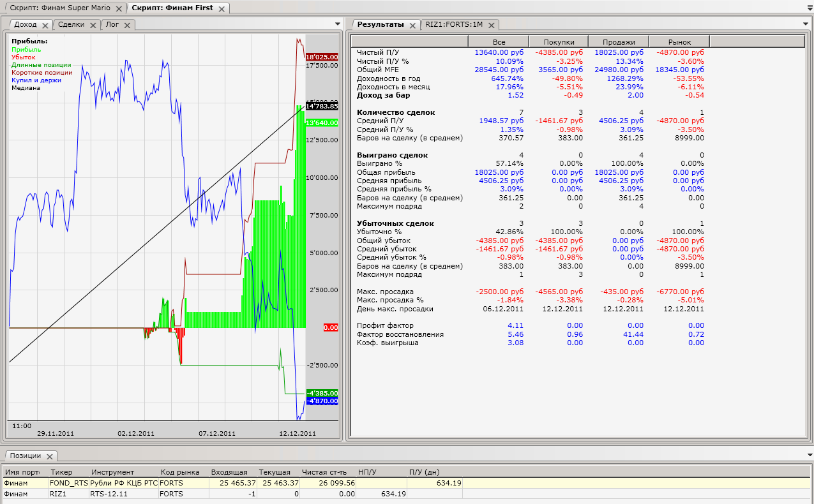The height and width of the screenshot is (504, 814).
Task: Click the Чистая ст-ть column header
Action: coord(328,472)
